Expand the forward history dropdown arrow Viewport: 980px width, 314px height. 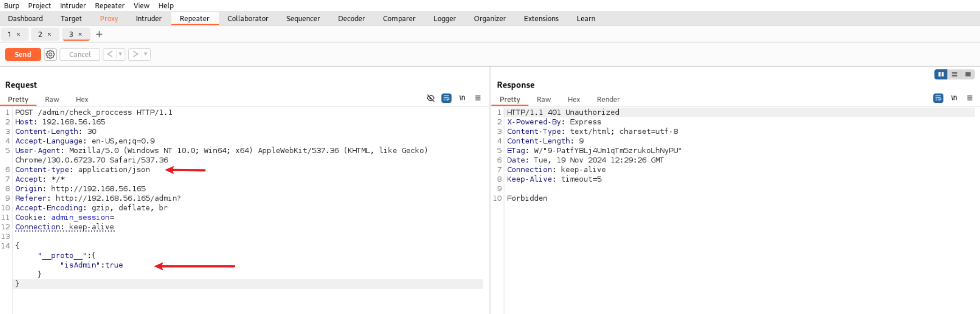[x=146, y=54]
